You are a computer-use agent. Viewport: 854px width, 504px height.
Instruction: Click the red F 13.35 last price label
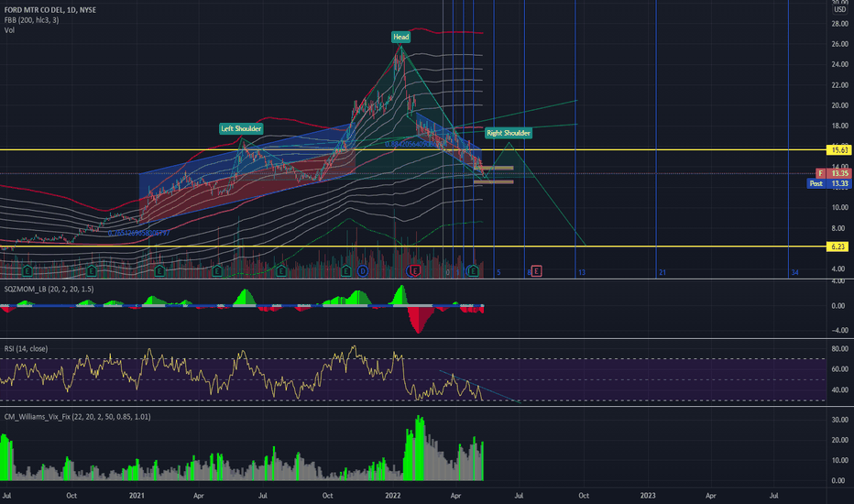(x=833, y=173)
